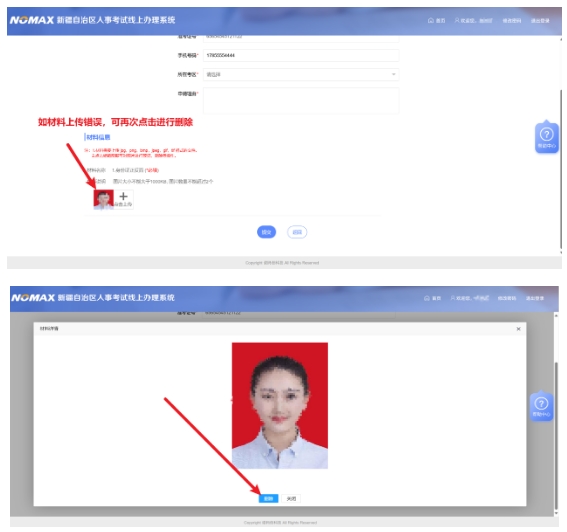Click the user welcome link above the photo dialog

[470, 298]
